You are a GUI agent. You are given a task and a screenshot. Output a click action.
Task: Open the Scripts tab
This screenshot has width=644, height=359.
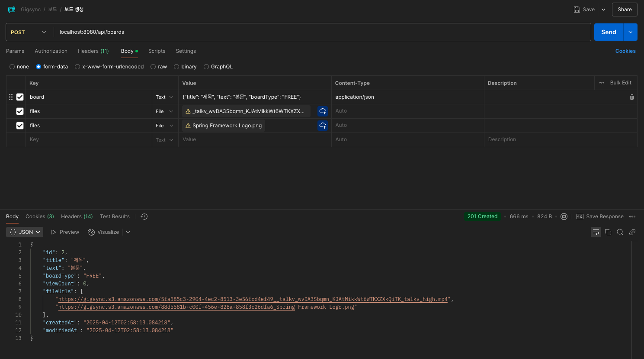(157, 51)
